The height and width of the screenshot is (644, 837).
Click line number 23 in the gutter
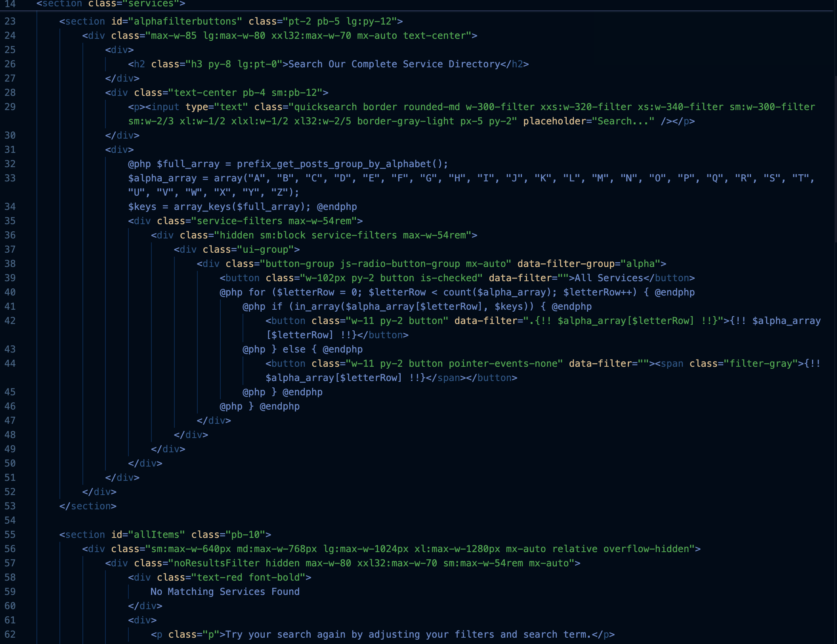click(x=10, y=21)
